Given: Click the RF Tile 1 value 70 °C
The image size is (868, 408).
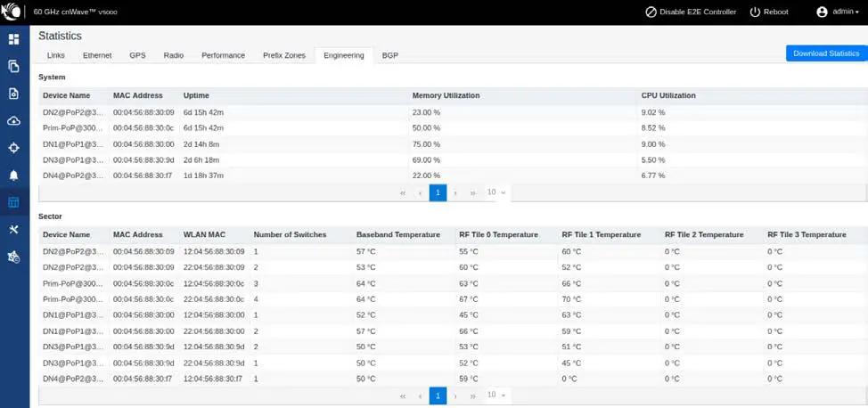Looking at the screenshot, I should pyautogui.click(x=572, y=299).
